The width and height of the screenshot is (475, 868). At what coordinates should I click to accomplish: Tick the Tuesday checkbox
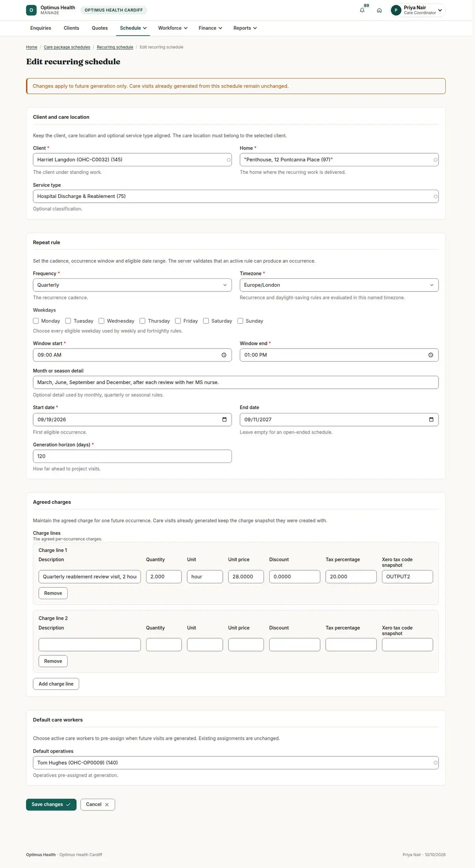[x=68, y=321]
